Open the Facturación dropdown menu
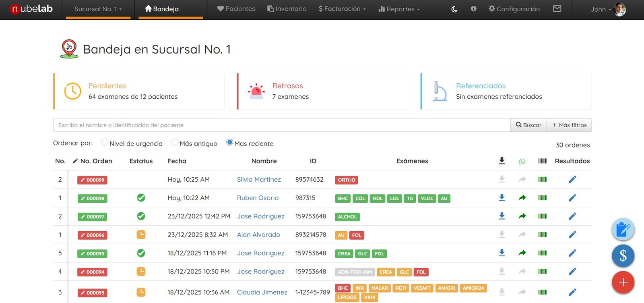 point(342,9)
